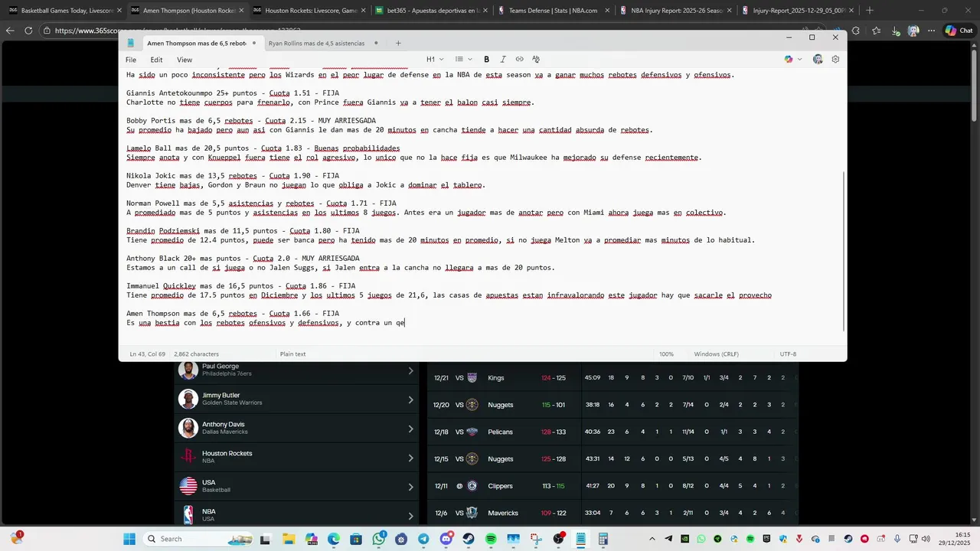
Task: Expand the H1 heading dropdown
Action: [435, 59]
